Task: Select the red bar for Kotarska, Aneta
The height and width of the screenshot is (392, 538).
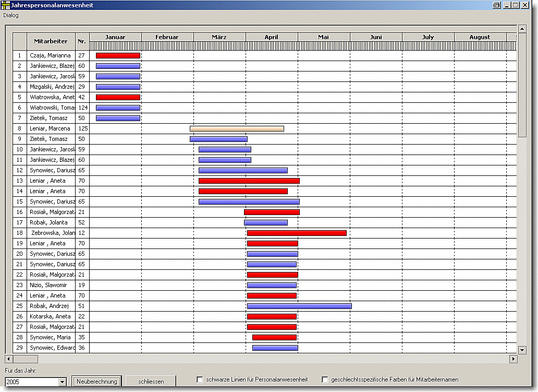Action: (x=272, y=316)
